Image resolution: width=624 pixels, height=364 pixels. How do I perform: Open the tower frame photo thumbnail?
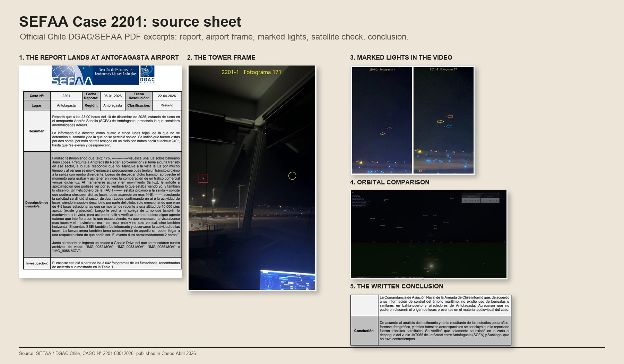[x=252, y=177]
